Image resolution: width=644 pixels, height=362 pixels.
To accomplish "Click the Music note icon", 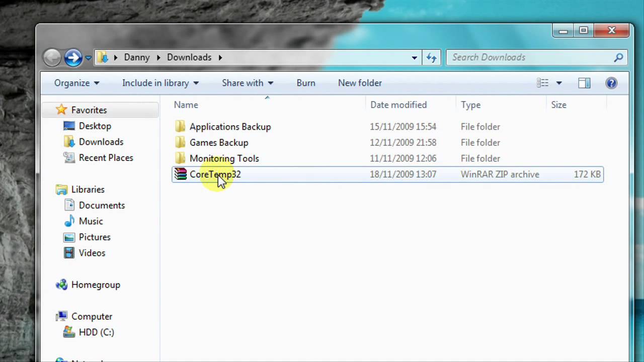I will coord(69,221).
